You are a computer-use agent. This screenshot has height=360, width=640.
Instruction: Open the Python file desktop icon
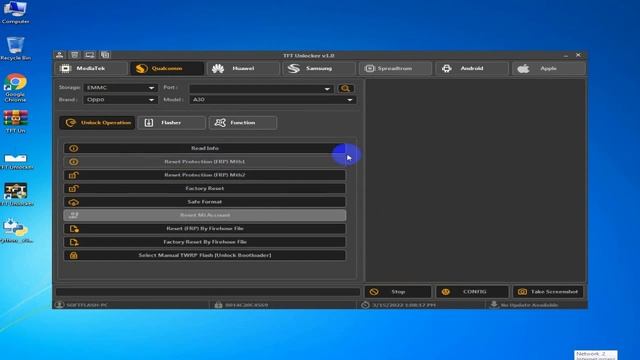tap(16, 231)
